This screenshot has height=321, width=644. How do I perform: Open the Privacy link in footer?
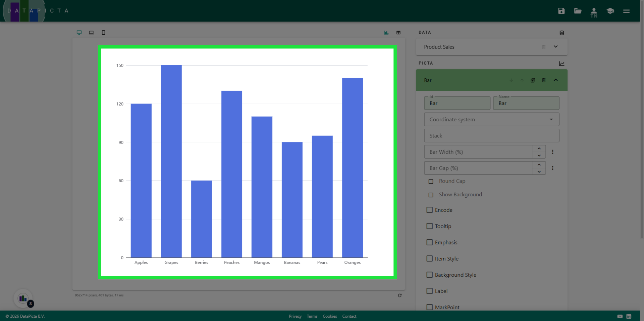pyautogui.click(x=295, y=316)
